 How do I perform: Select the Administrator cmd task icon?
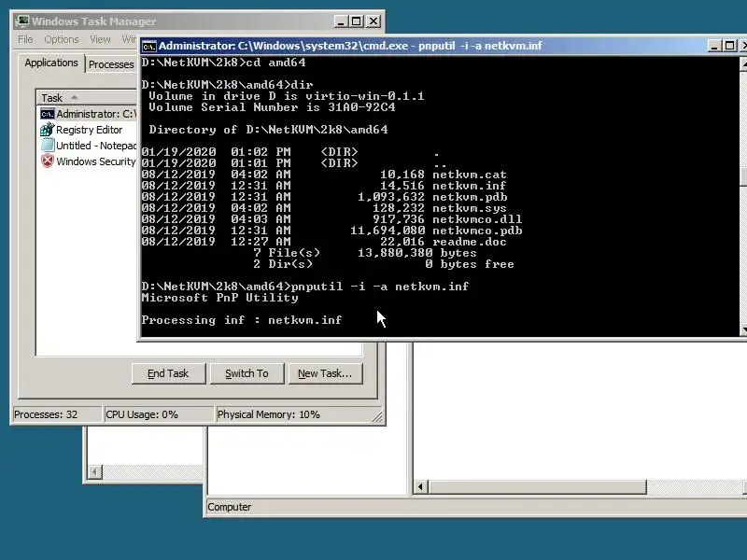48,114
